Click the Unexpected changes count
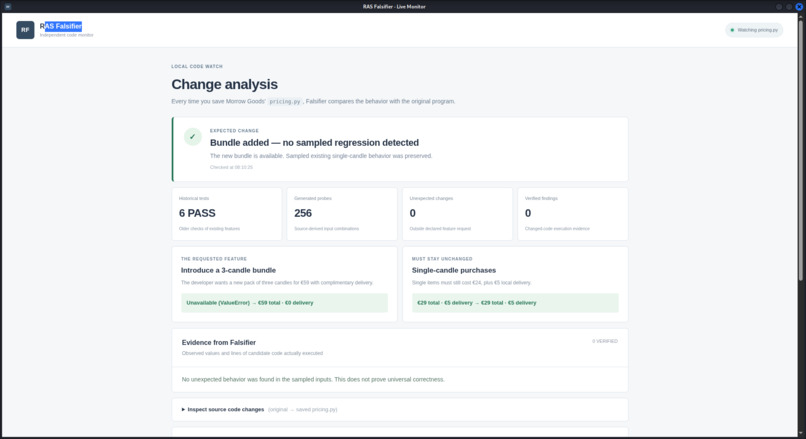This screenshot has width=806, height=439. pos(412,213)
